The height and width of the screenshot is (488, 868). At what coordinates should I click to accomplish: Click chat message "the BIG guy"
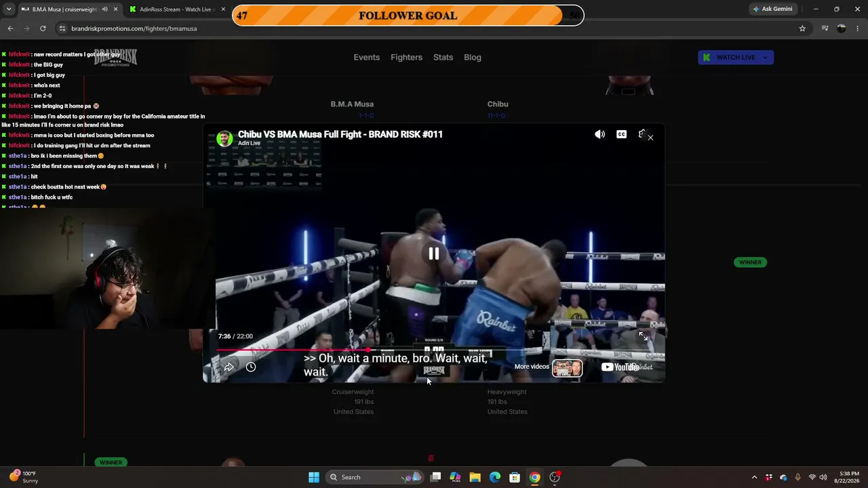point(48,65)
